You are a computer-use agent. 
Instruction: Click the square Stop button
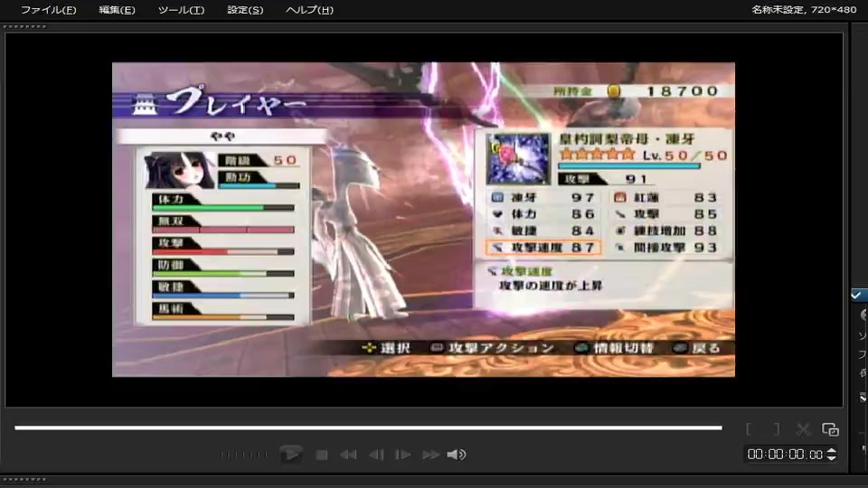[322, 455]
